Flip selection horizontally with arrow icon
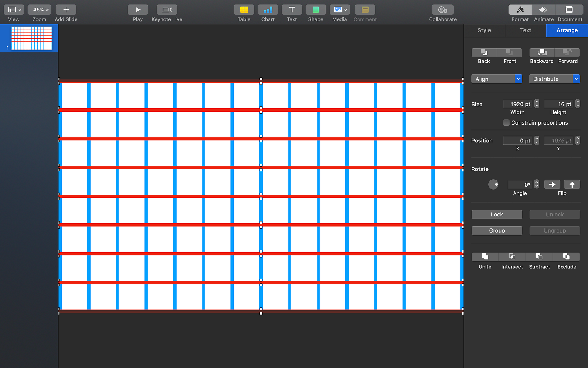 [x=552, y=185]
